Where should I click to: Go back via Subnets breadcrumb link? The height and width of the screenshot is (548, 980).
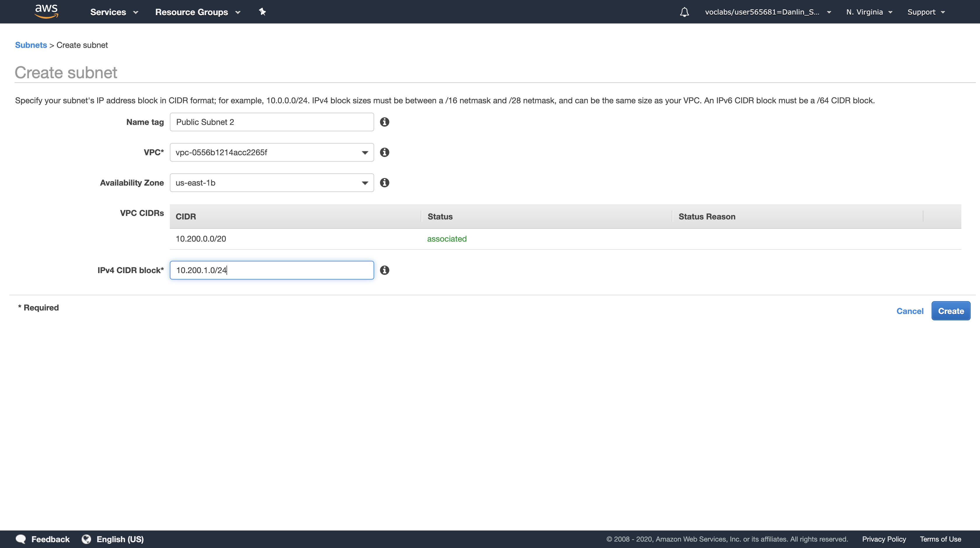coord(31,45)
